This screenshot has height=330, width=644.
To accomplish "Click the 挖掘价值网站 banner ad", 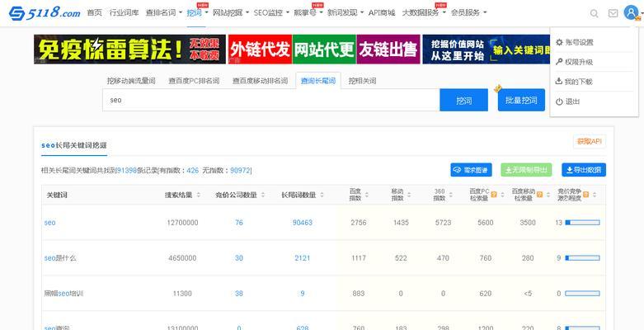I will point(487,49).
